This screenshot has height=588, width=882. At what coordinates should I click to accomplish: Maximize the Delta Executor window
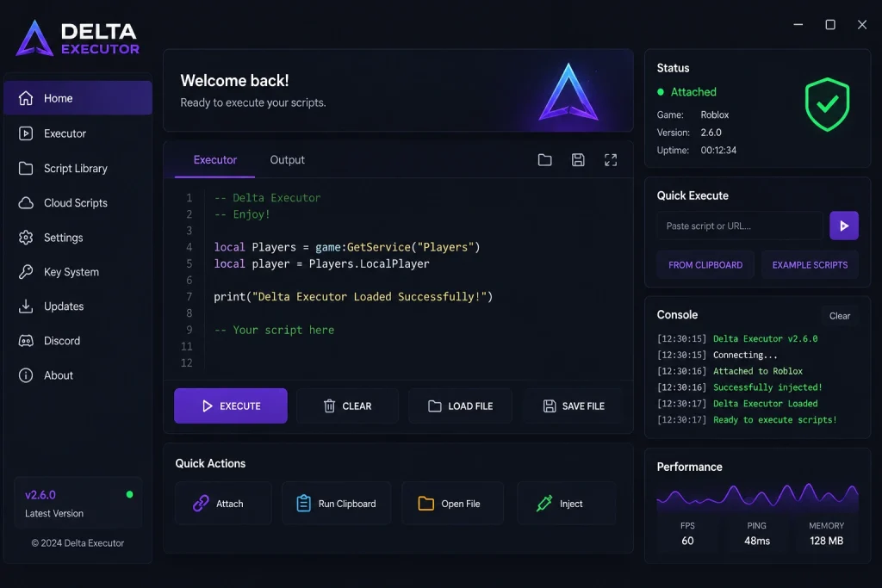(830, 25)
